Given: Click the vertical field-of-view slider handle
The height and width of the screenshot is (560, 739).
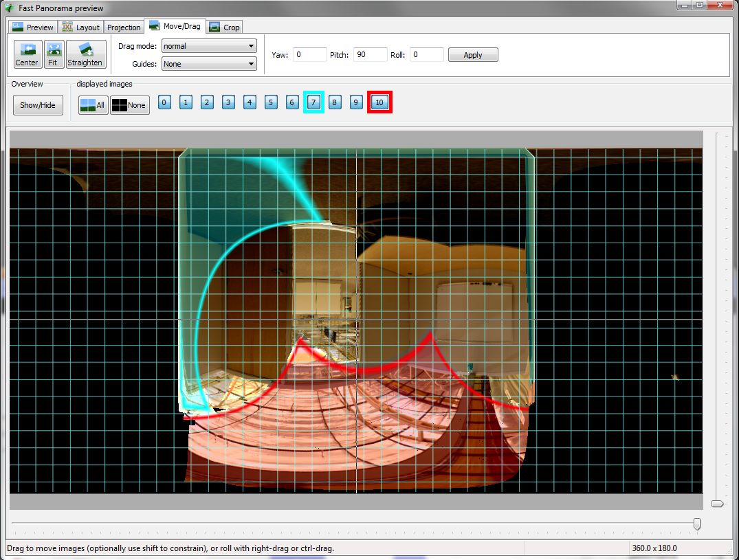Looking at the screenshot, I should coord(717,504).
